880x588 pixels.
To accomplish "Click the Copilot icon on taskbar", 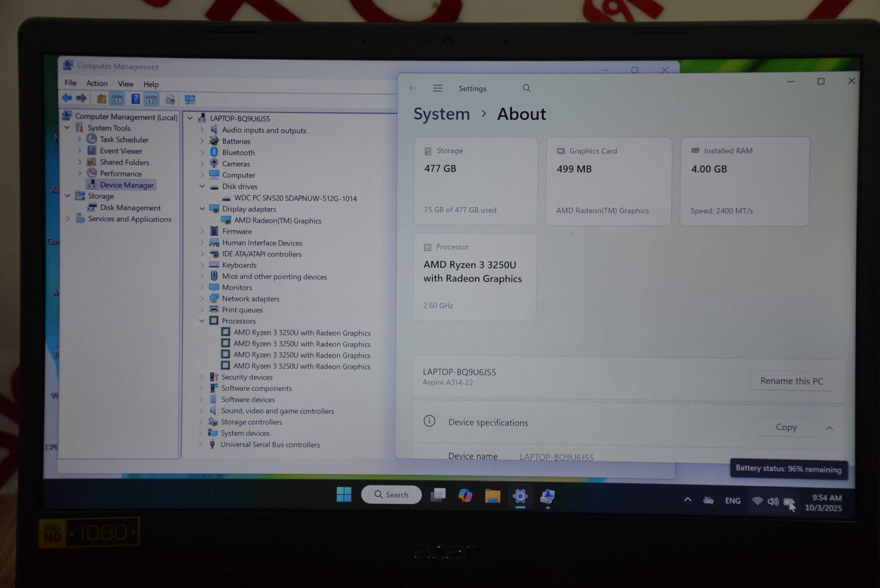I will 465,495.
